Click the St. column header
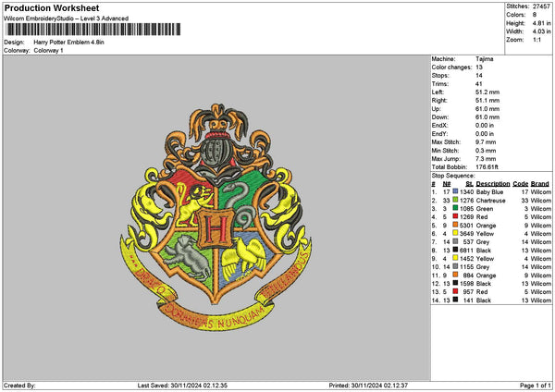 (x=469, y=184)
